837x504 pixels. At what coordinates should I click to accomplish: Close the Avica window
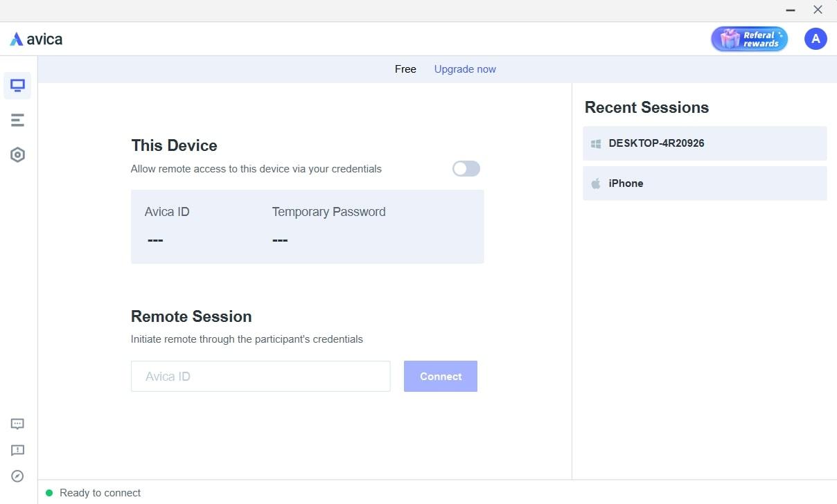coord(818,10)
